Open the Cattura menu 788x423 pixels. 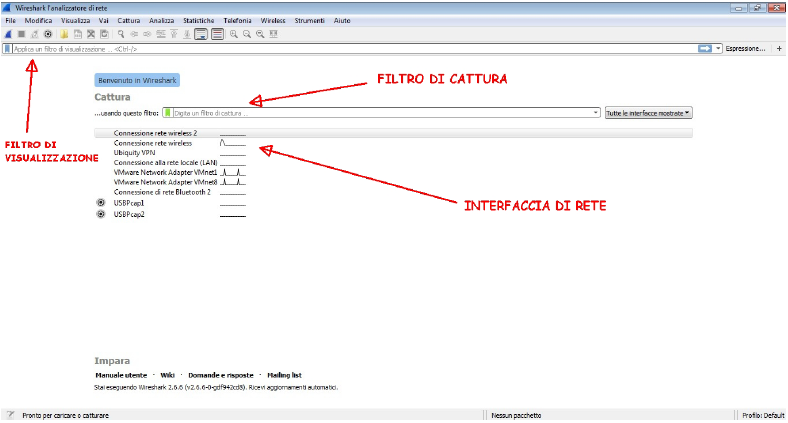(x=129, y=21)
